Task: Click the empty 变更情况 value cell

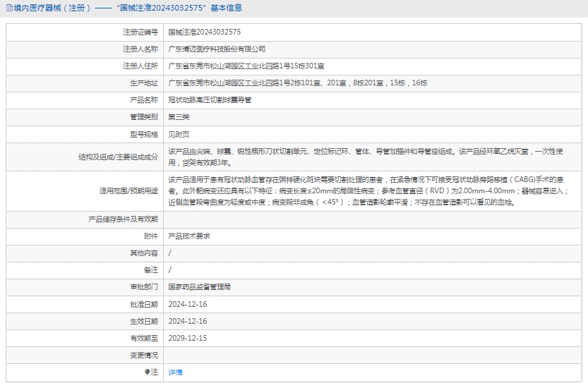Action: tap(373, 355)
